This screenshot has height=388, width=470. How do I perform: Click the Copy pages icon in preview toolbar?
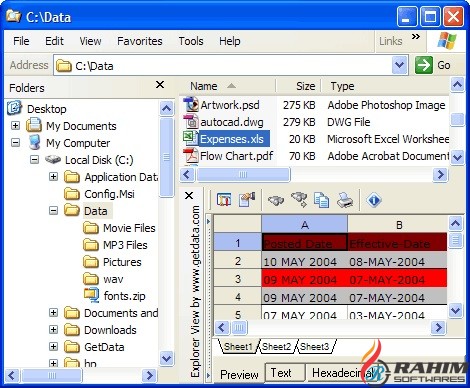321,200
